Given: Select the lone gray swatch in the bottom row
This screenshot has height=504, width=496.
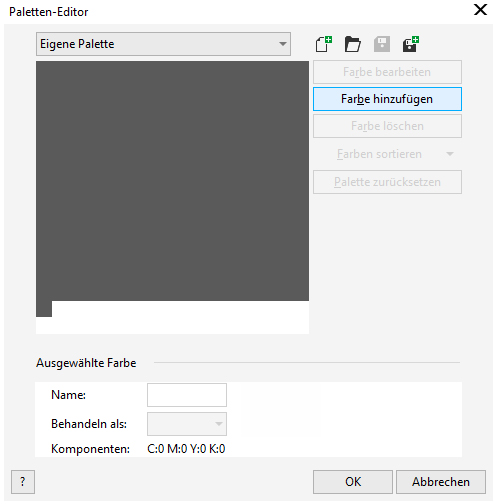Looking at the screenshot, I should [x=44, y=309].
